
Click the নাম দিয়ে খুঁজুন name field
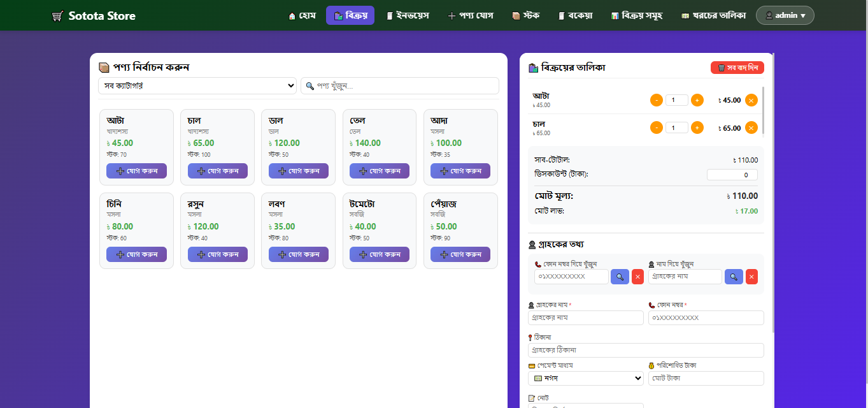click(685, 277)
